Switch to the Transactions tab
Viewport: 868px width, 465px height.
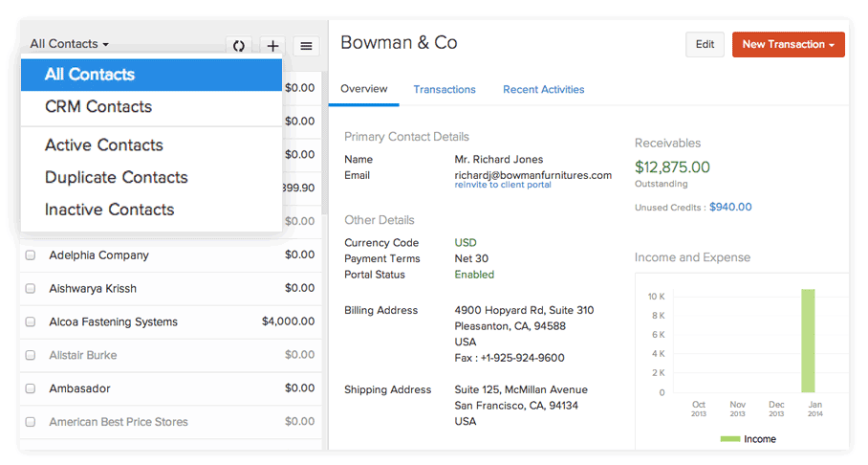click(445, 89)
